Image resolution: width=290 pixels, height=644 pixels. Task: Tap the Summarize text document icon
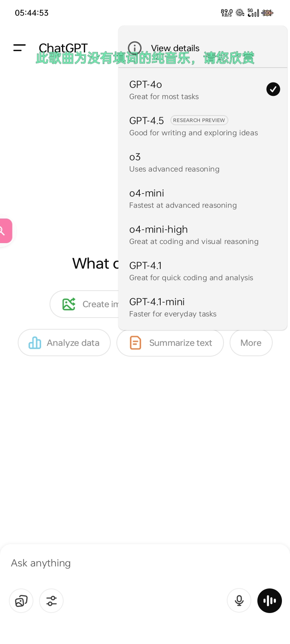click(x=135, y=343)
